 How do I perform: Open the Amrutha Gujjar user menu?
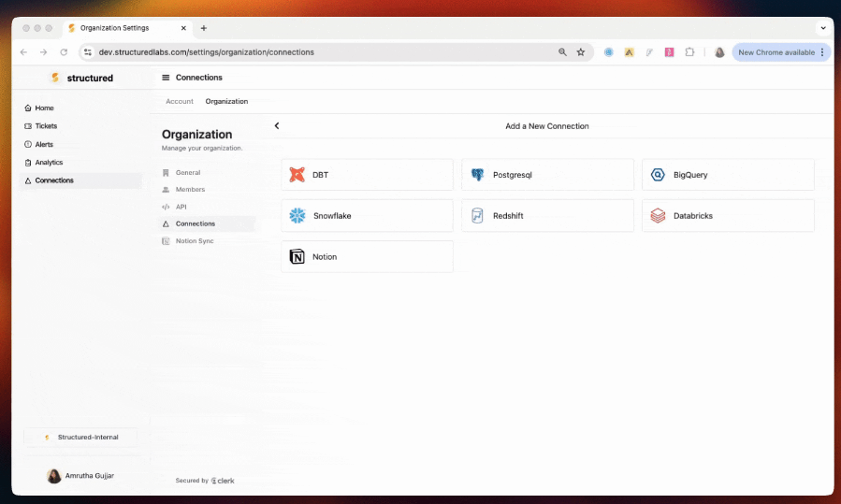click(80, 476)
